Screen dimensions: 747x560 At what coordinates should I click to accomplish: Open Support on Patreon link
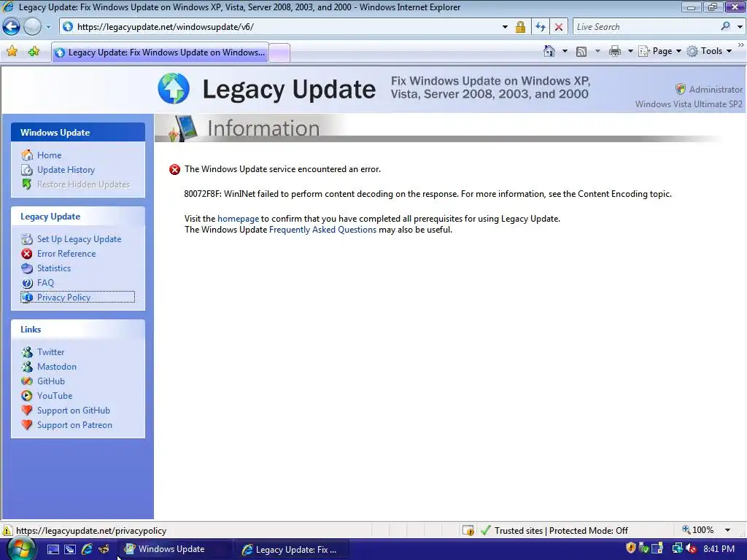pyautogui.click(x=75, y=425)
